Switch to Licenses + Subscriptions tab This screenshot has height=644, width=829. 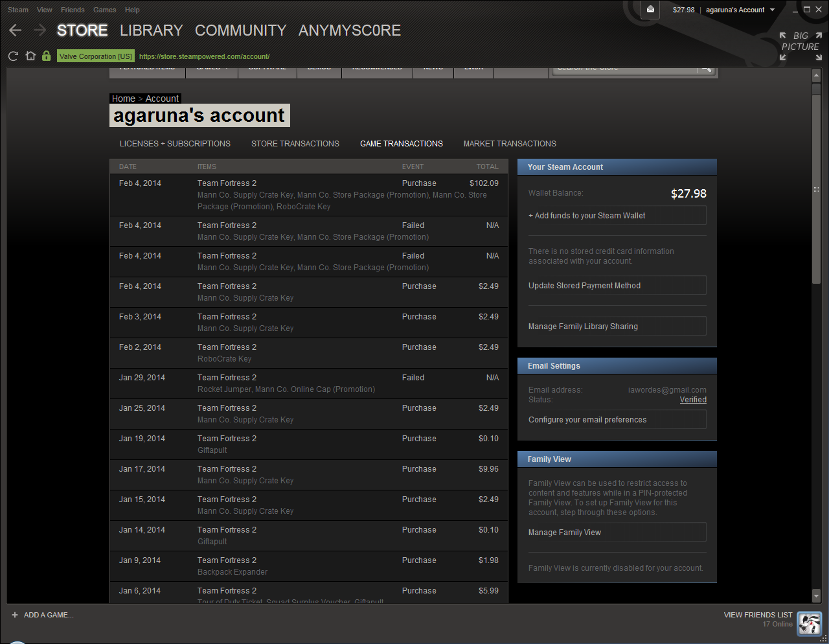tap(175, 144)
